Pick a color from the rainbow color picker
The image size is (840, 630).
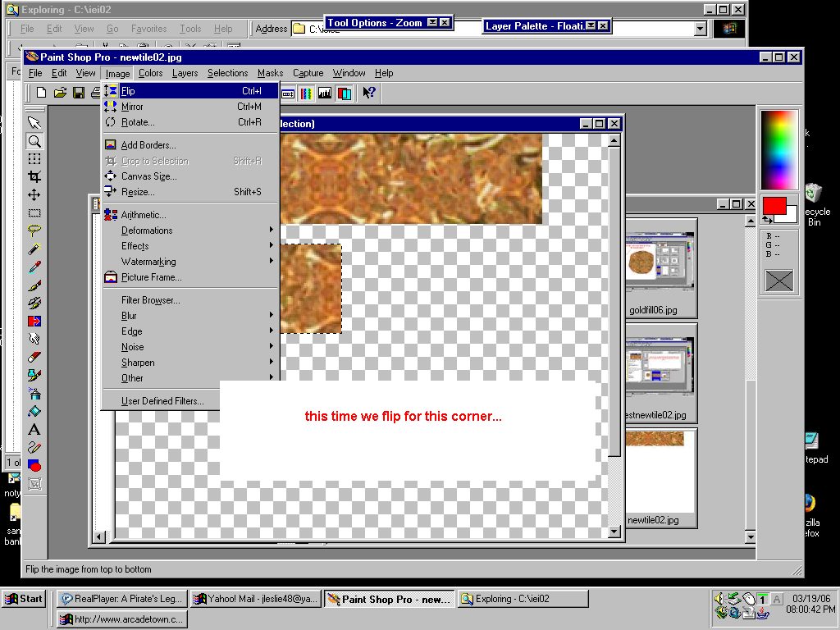pos(779,149)
